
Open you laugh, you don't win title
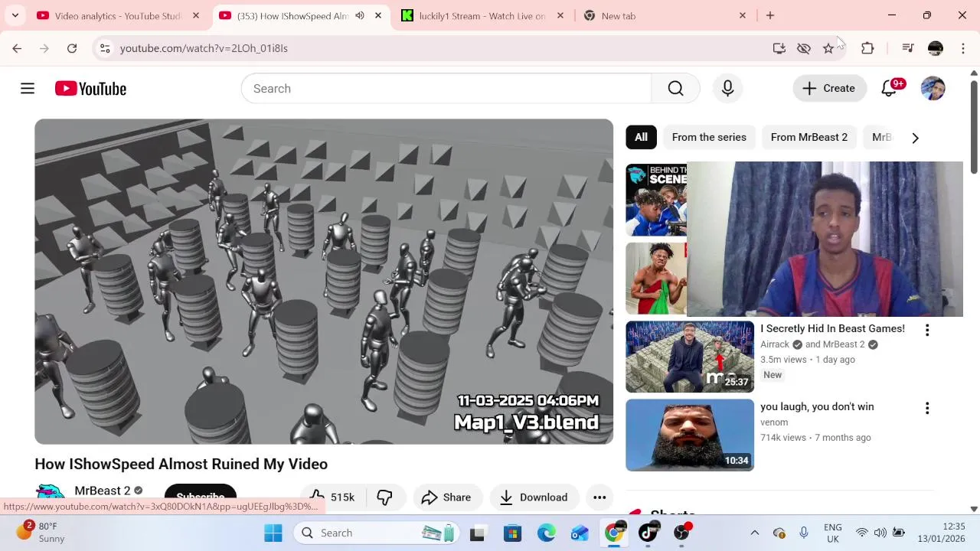[x=817, y=406]
